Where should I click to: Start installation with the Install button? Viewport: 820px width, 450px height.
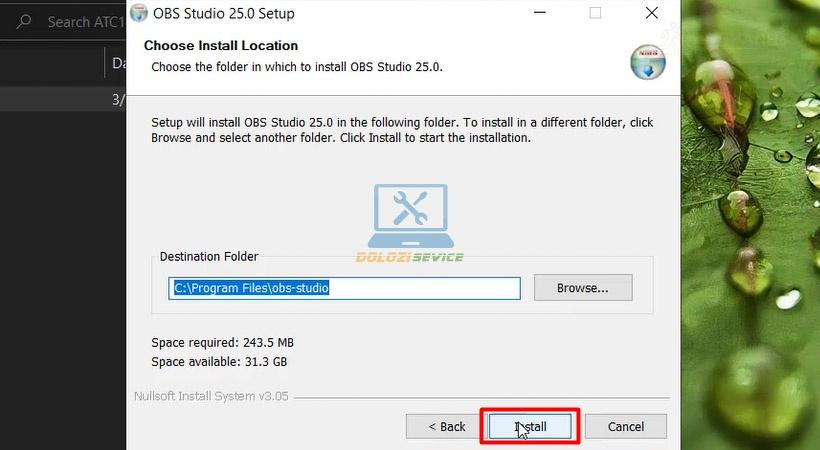pos(530,426)
